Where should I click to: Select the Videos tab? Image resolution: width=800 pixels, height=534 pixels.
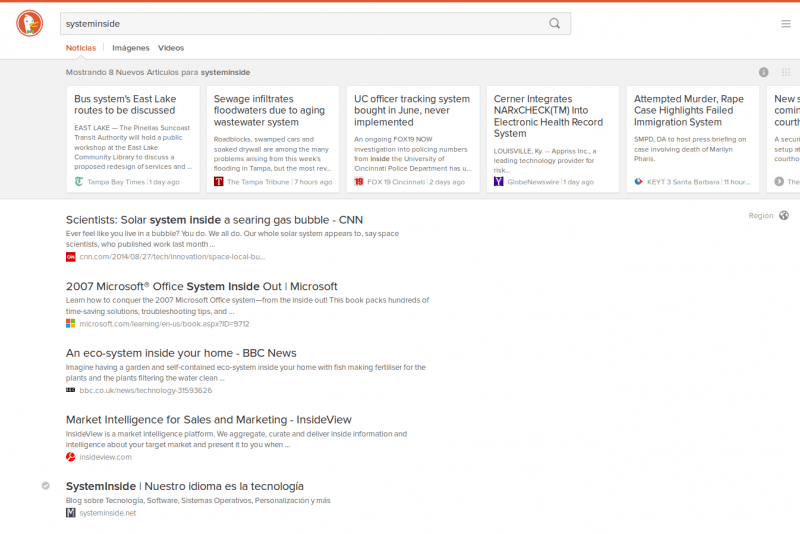click(171, 48)
